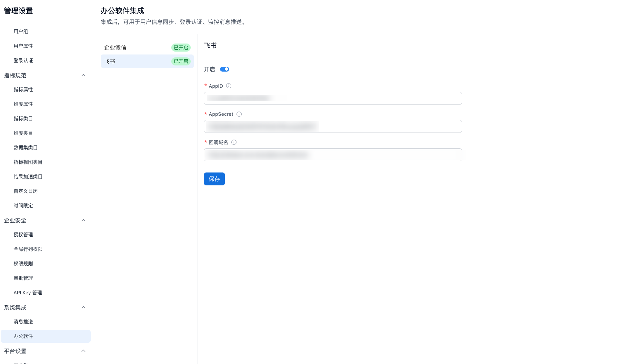Collapse the 指标规范 section

[x=83, y=75]
